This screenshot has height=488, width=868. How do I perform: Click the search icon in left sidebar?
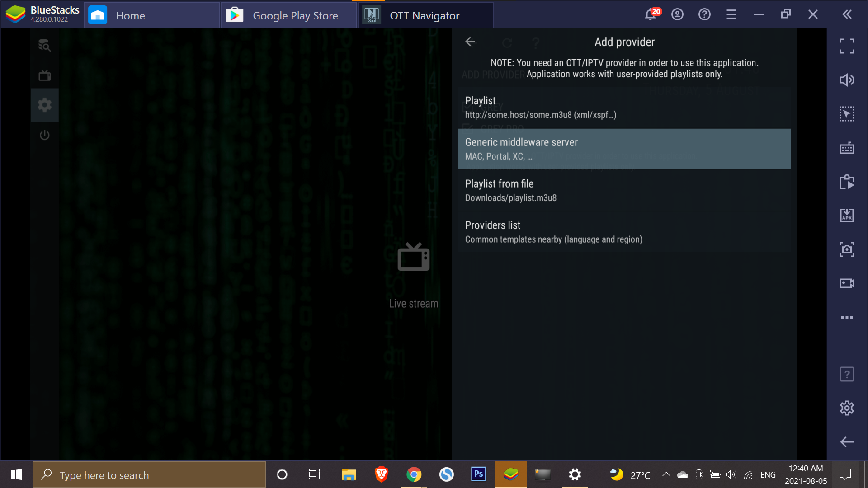pos(45,45)
